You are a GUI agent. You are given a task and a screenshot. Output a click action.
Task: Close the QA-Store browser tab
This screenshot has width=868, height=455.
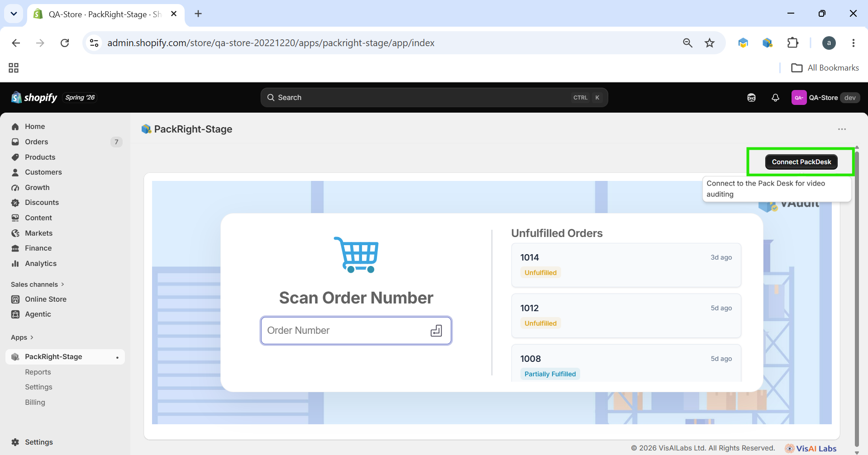coord(174,14)
